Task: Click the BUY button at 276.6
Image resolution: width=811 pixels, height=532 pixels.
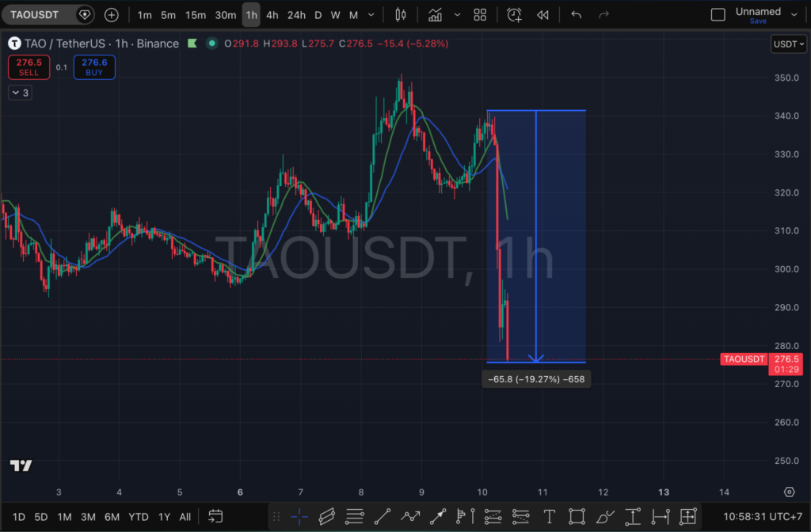Action: click(x=94, y=67)
